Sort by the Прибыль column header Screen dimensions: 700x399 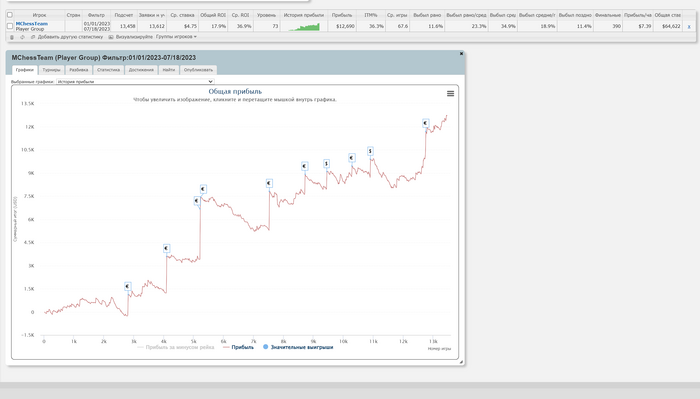coord(342,15)
